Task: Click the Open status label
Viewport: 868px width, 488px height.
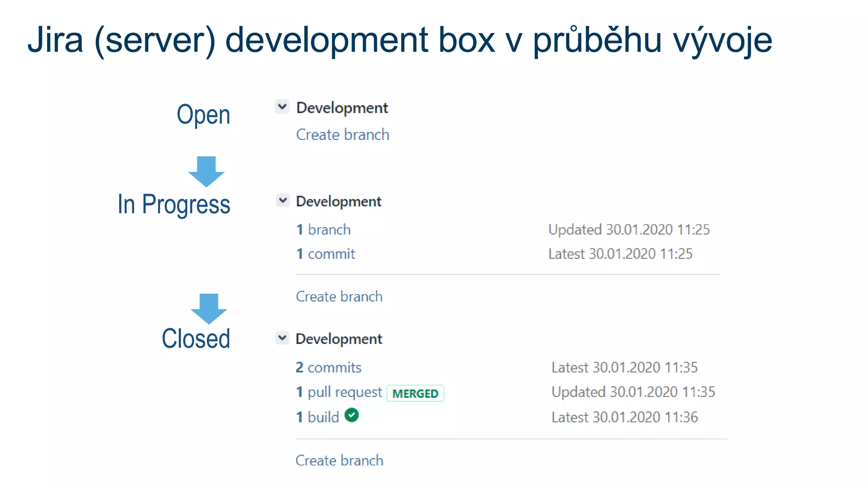Action: pos(203,115)
